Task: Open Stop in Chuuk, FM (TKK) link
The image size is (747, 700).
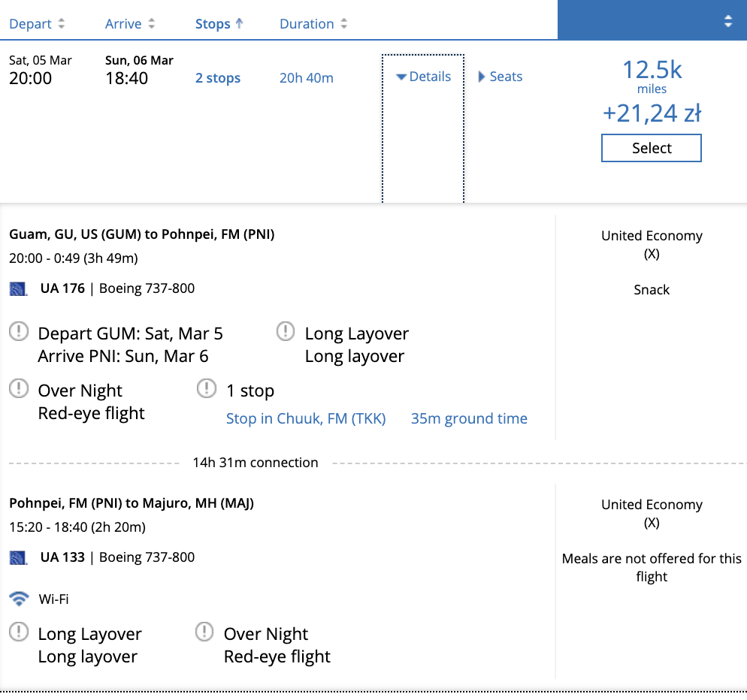Action: point(306,418)
